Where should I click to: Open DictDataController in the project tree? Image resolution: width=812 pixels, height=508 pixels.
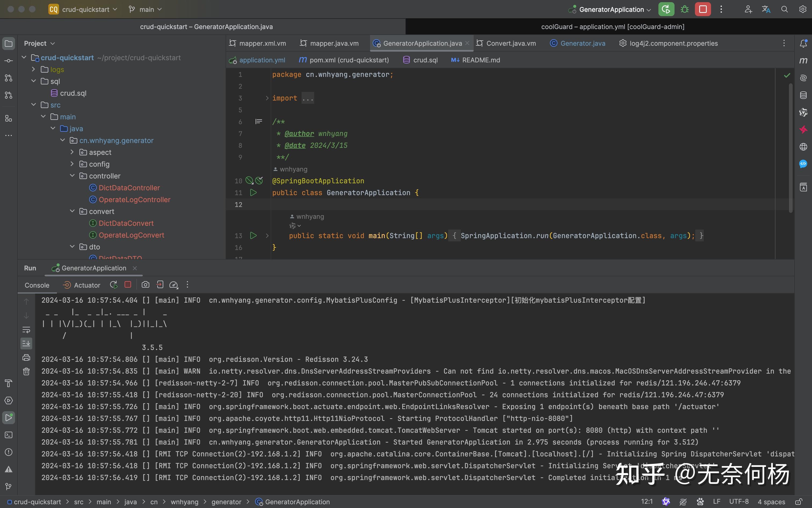coord(129,188)
